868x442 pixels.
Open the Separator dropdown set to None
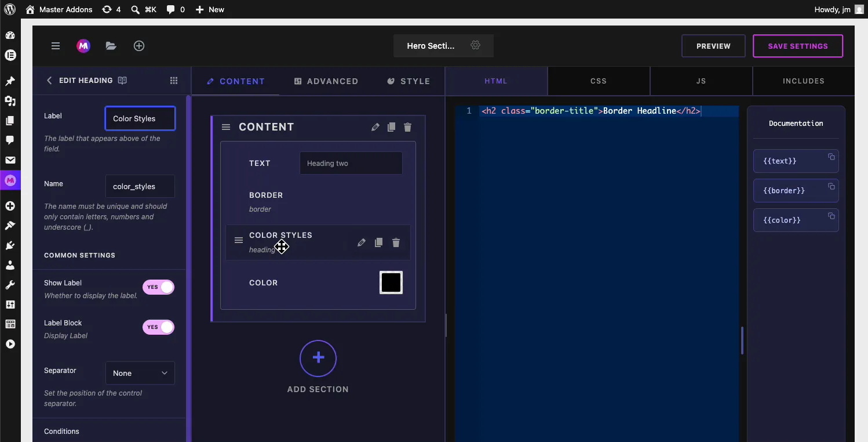(140, 373)
